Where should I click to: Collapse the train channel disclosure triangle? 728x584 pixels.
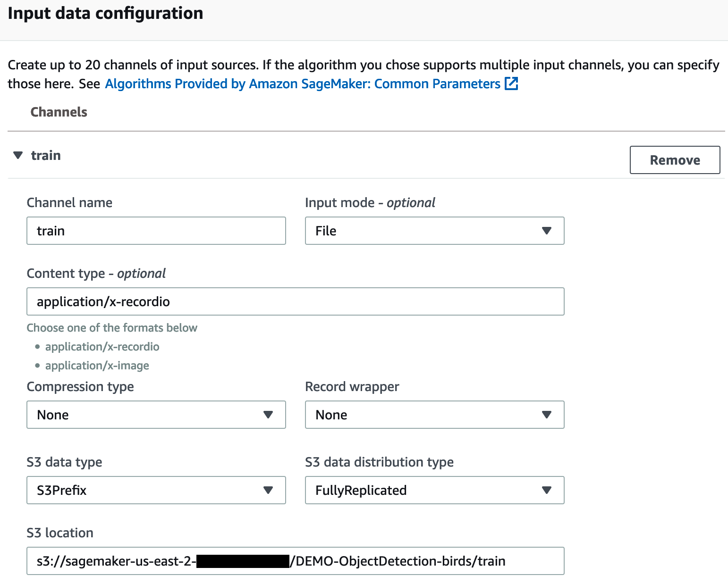(x=18, y=155)
